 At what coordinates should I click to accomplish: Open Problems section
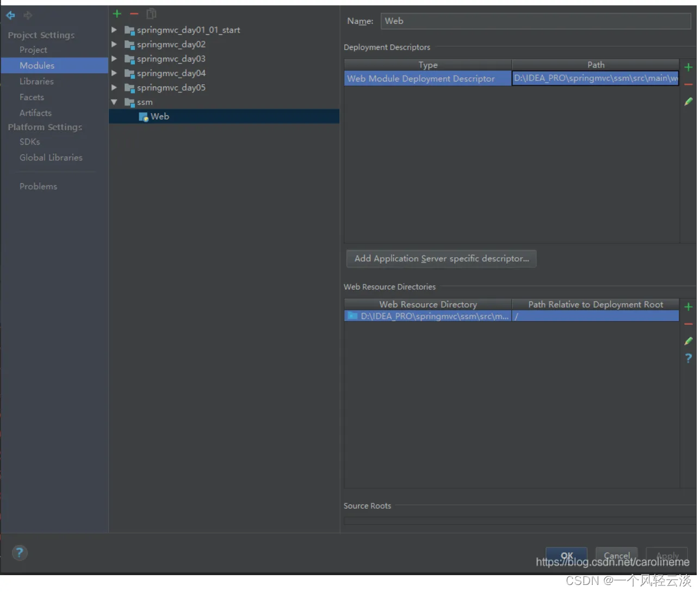[x=38, y=186]
